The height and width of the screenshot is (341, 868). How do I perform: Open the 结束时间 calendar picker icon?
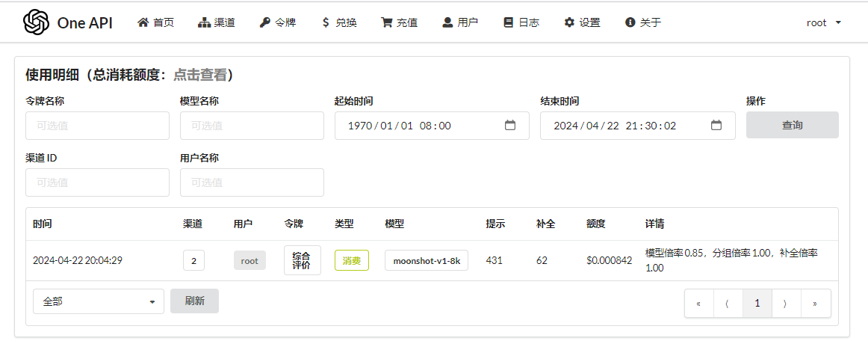(716, 126)
